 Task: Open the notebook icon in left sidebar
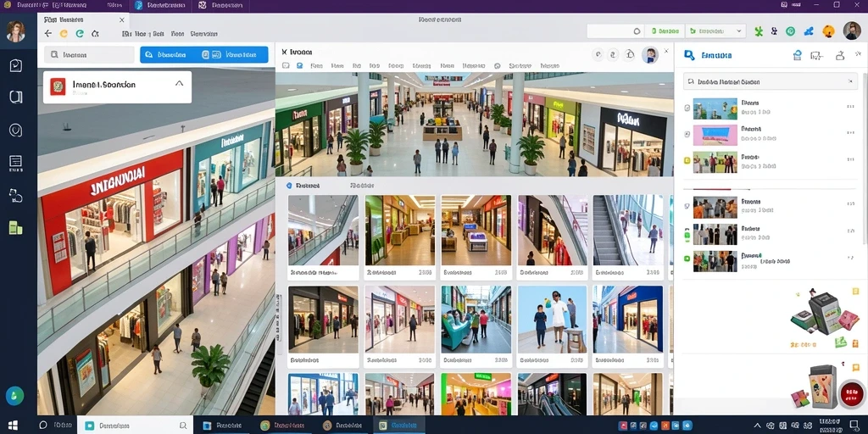tap(16, 97)
